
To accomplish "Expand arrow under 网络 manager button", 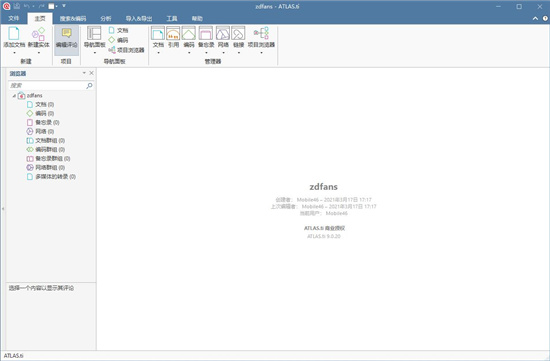I will tap(223, 53).
